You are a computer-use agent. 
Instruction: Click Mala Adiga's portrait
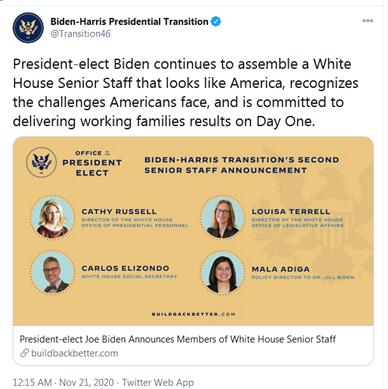click(x=222, y=273)
